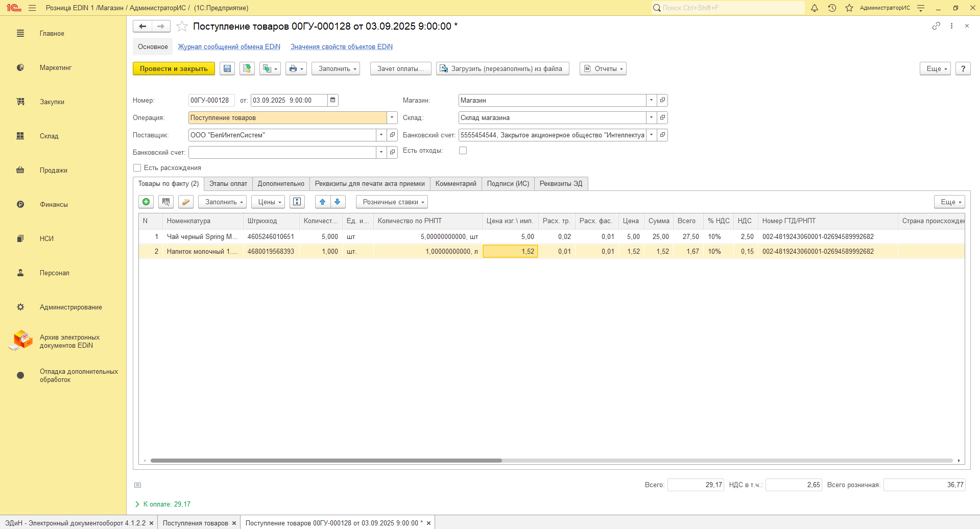980x529 pixels.
Task: Click the save document floppy disk icon
Action: point(227,69)
